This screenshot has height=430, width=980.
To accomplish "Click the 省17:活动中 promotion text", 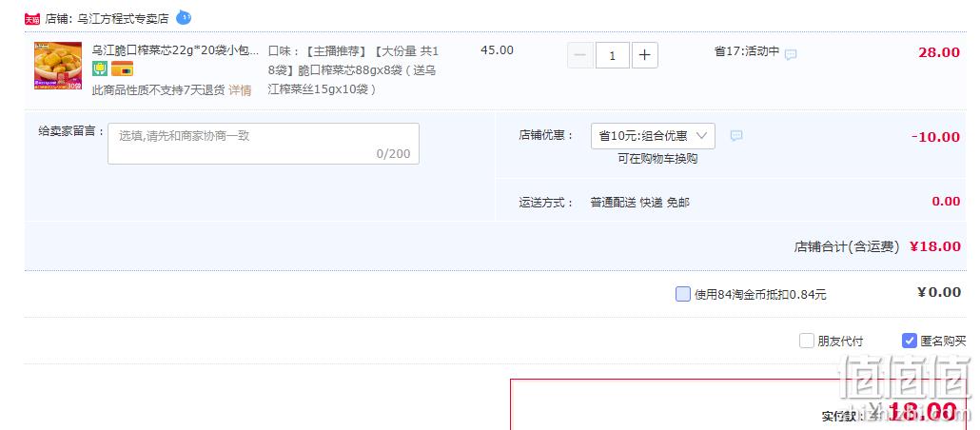I will [x=747, y=51].
